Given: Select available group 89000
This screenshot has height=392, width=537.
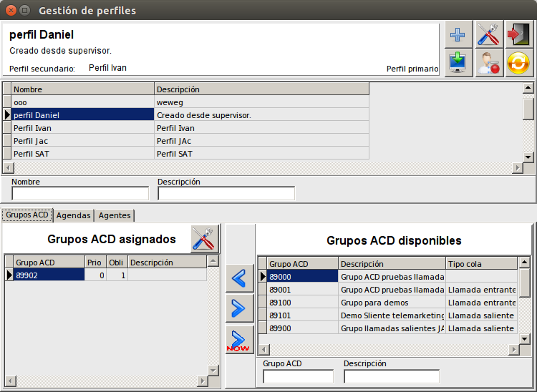Looking at the screenshot, I should (x=302, y=277).
